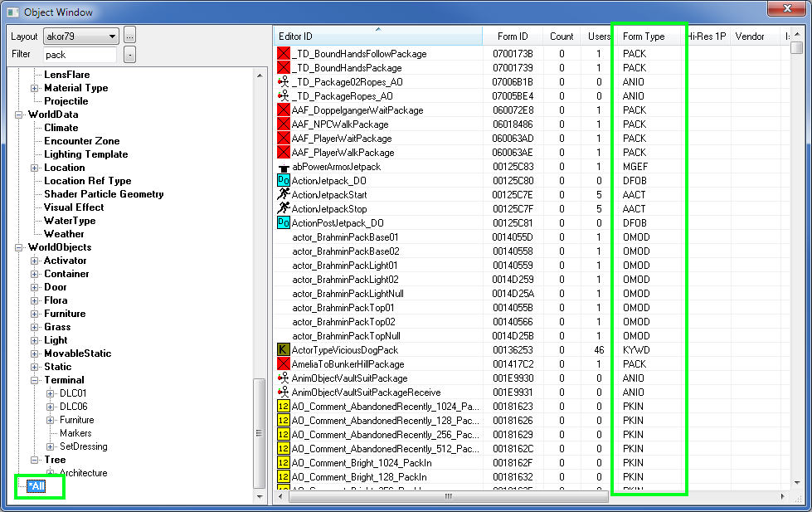Click the red X icon of _TD_BoundHandsPackage

(284, 67)
